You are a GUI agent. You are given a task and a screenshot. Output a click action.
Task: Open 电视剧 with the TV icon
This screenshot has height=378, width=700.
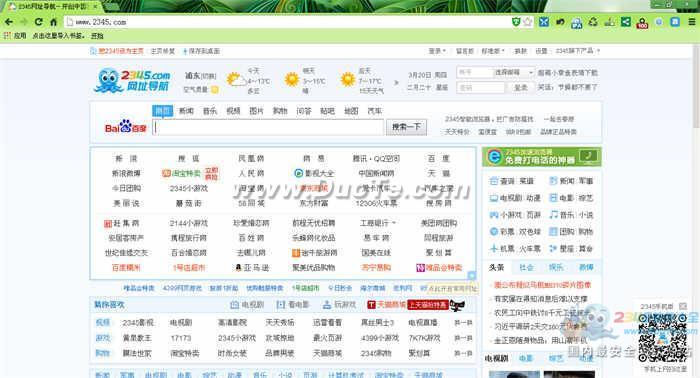click(246, 305)
